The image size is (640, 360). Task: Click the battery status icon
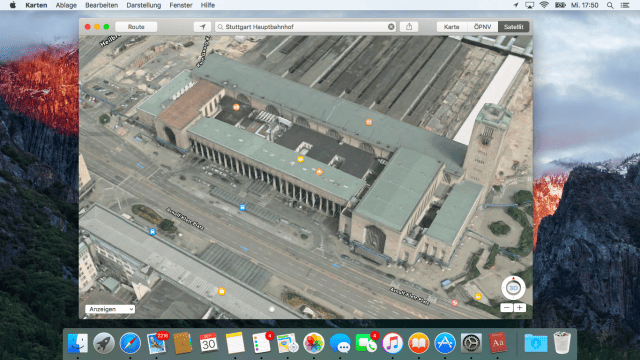(x=560, y=5)
